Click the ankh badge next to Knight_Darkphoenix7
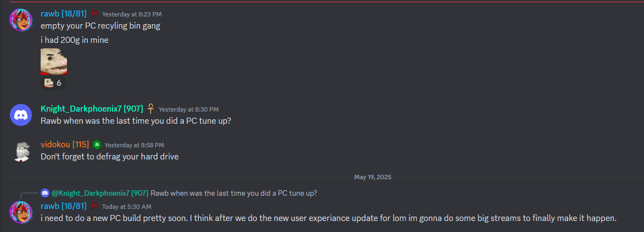 click(151, 109)
